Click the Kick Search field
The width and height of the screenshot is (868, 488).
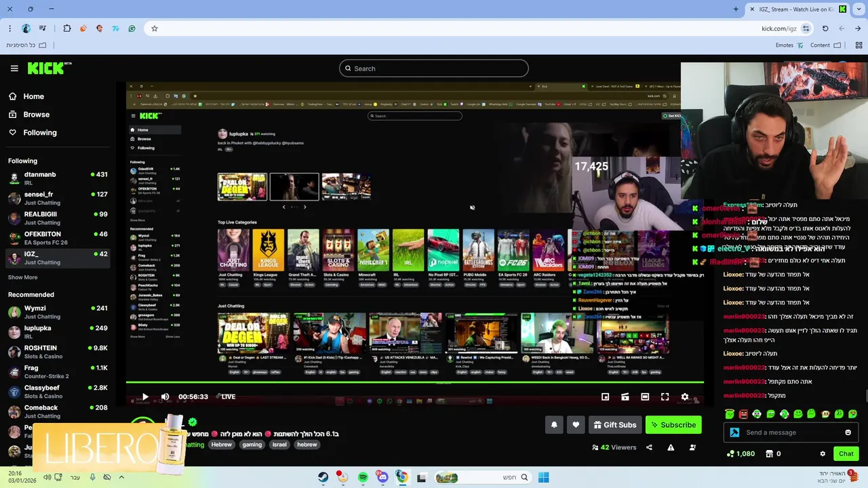coord(434,68)
